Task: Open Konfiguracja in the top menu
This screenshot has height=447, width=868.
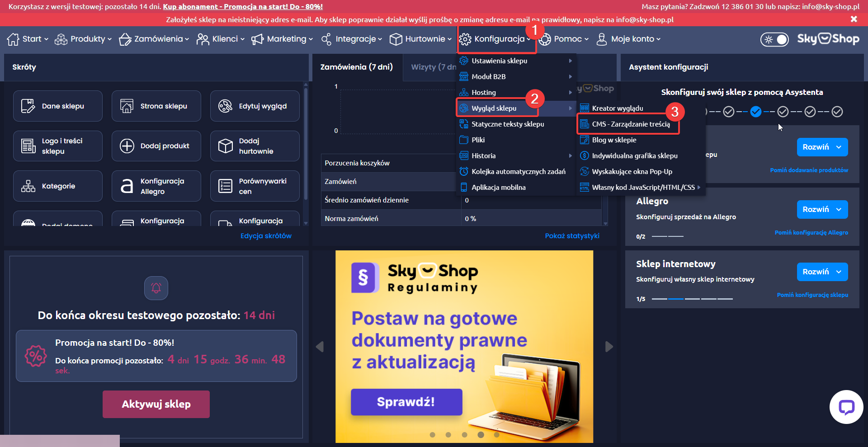Action: tap(495, 39)
